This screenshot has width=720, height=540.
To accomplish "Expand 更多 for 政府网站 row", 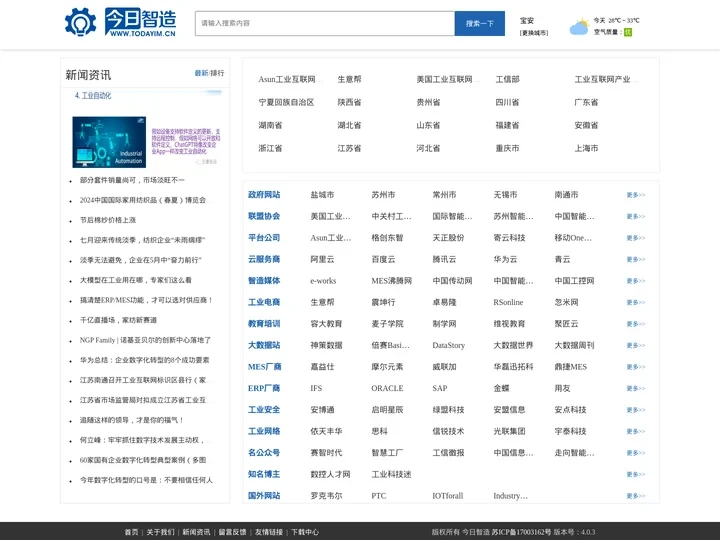I will (x=636, y=195).
